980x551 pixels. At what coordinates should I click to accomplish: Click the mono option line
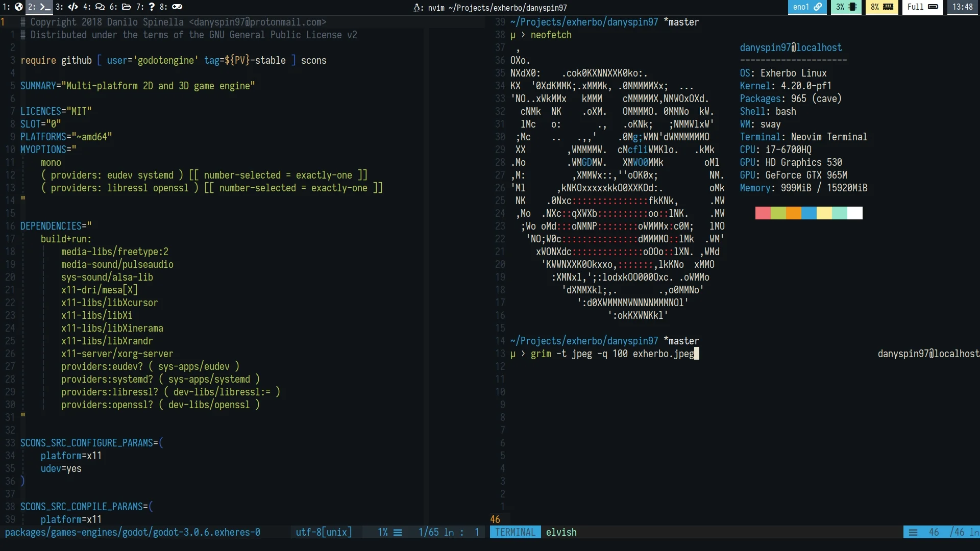pyautogui.click(x=51, y=162)
